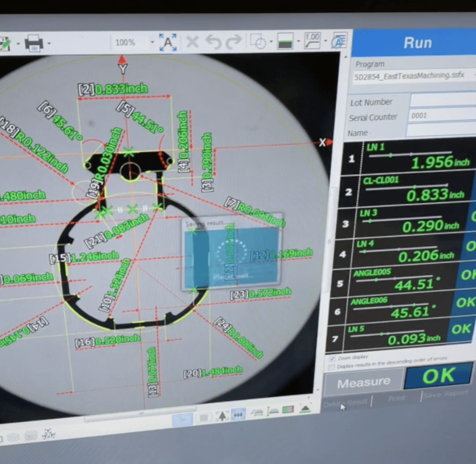
Task: Select the Run tab header
Action: (x=417, y=43)
